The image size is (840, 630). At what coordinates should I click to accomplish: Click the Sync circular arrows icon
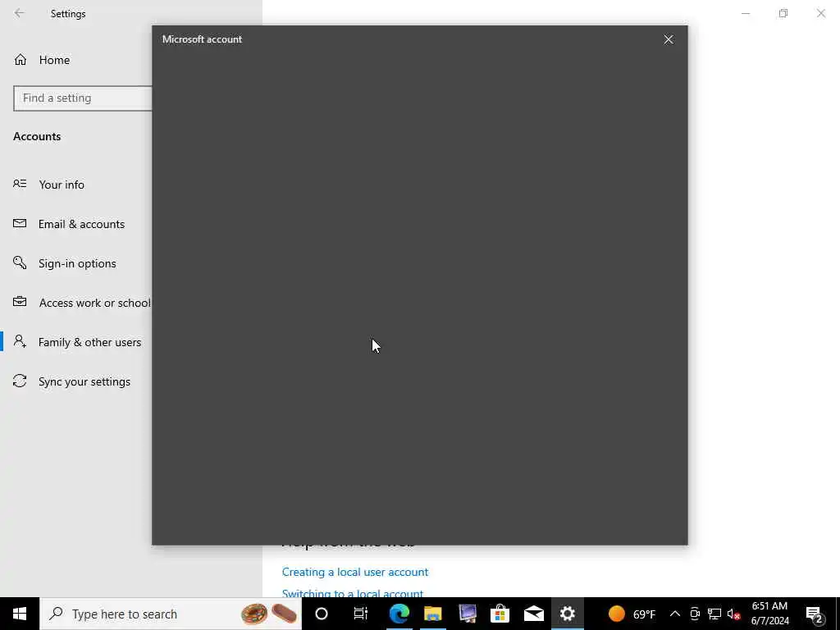click(x=20, y=381)
